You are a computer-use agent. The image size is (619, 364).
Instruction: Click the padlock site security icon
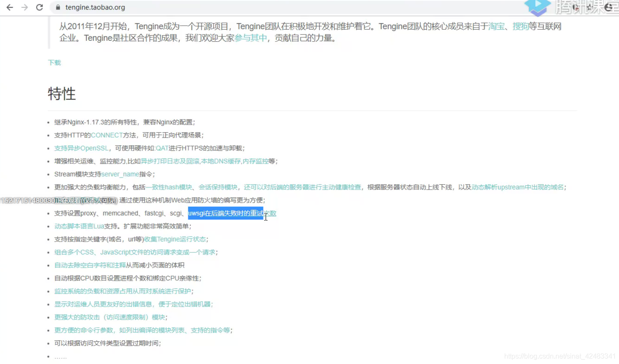tap(58, 7)
